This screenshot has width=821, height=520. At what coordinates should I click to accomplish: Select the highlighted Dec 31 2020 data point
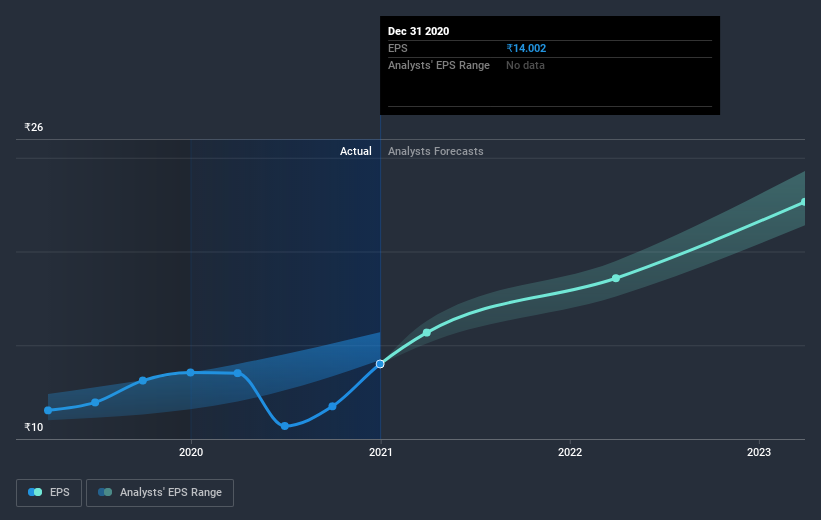pyautogui.click(x=380, y=364)
